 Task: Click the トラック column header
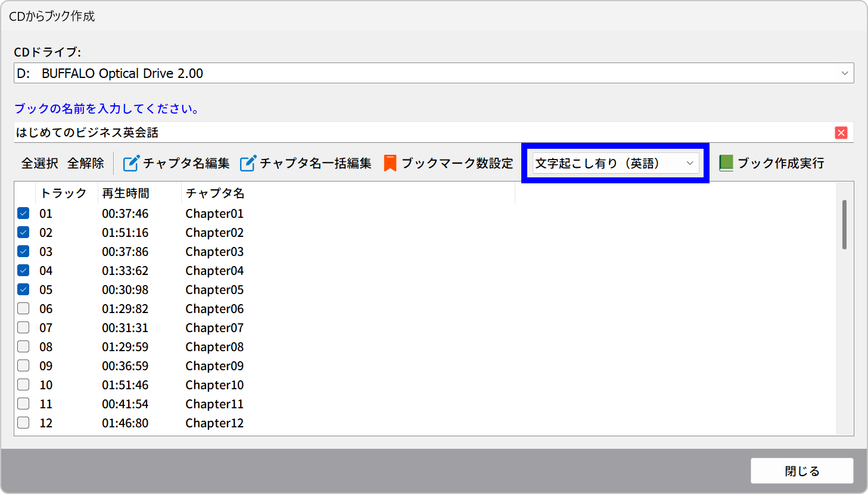pyautogui.click(x=64, y=193)
